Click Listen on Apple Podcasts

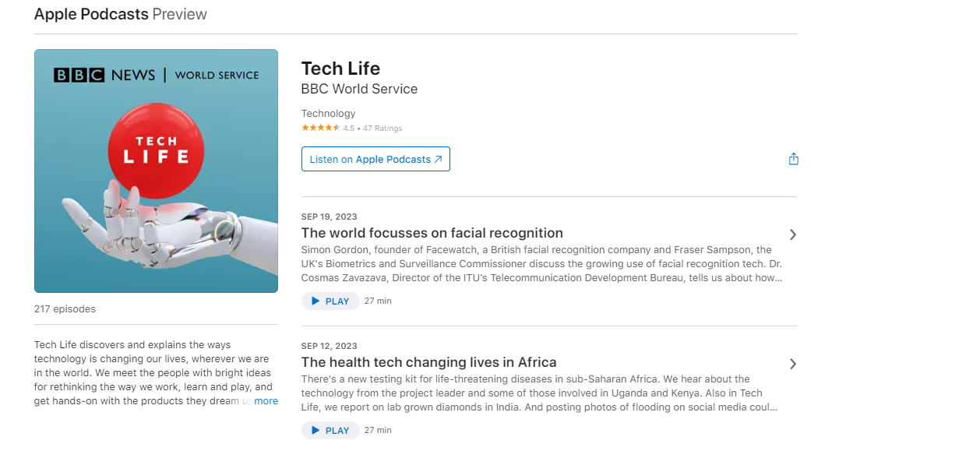point(375,158)
